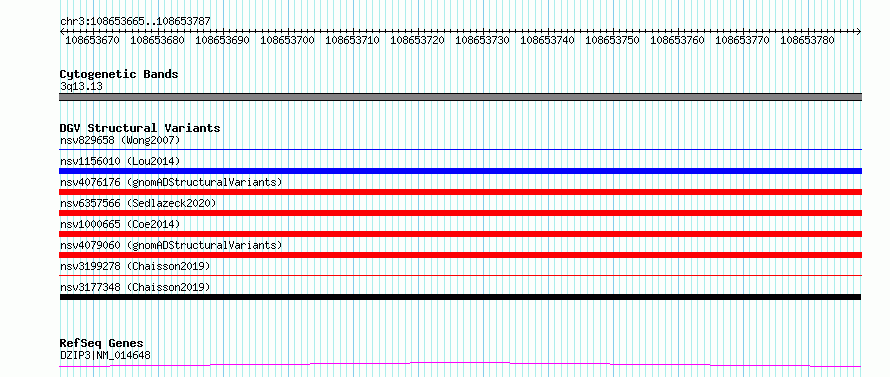Click variant label nsv3177348 (Chaisson2019)

tap(135, 287)
